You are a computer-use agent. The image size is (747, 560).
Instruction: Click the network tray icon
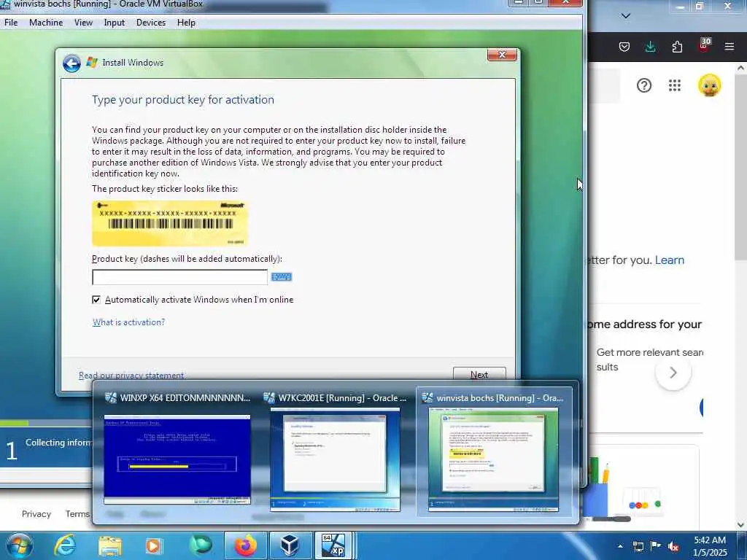coord(638,546)
